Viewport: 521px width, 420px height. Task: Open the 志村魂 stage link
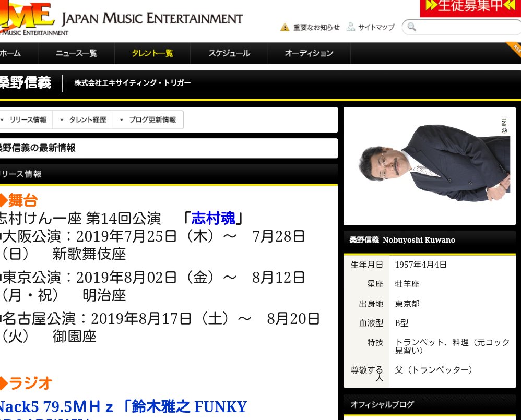(x=214, y=219)
